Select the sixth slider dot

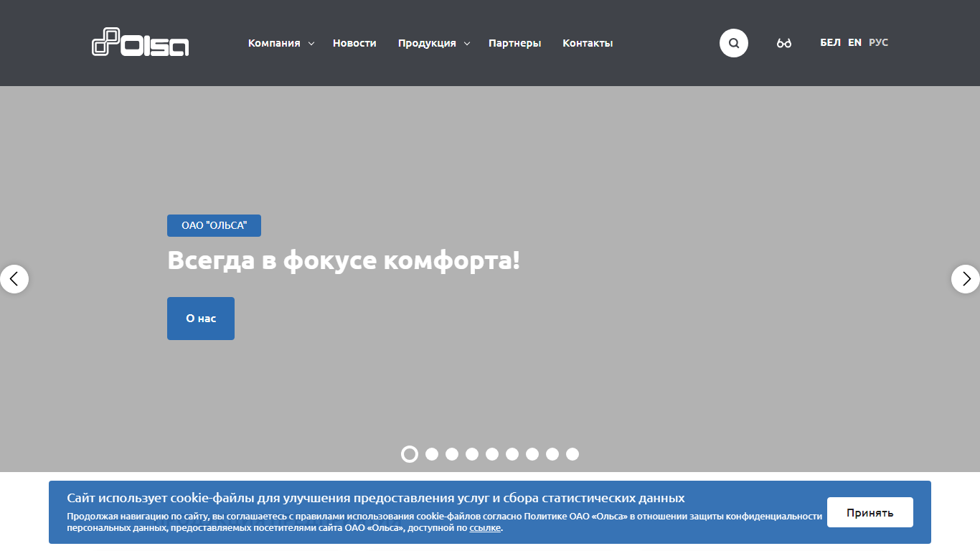512,454
